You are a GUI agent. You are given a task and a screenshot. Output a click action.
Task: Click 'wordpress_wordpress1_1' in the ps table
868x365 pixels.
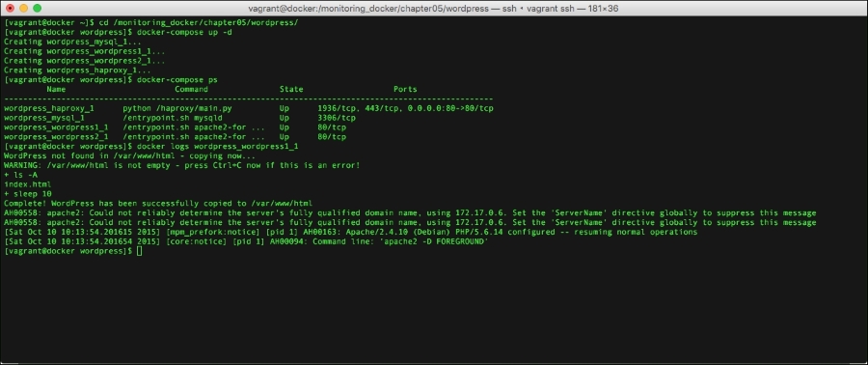pos(56,127)
